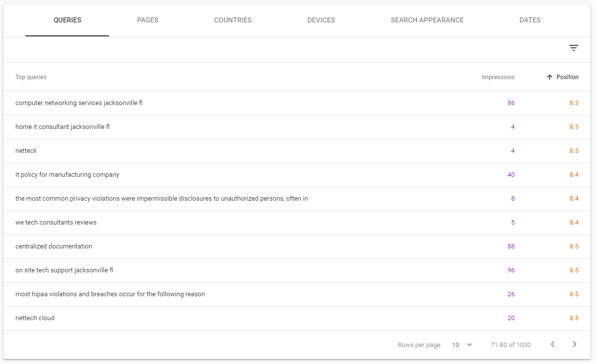The width and height of the screenshot is (596, 364).
Task: Click 'it policy for manufacturing company' query
Action: click(x=67, y=175)
